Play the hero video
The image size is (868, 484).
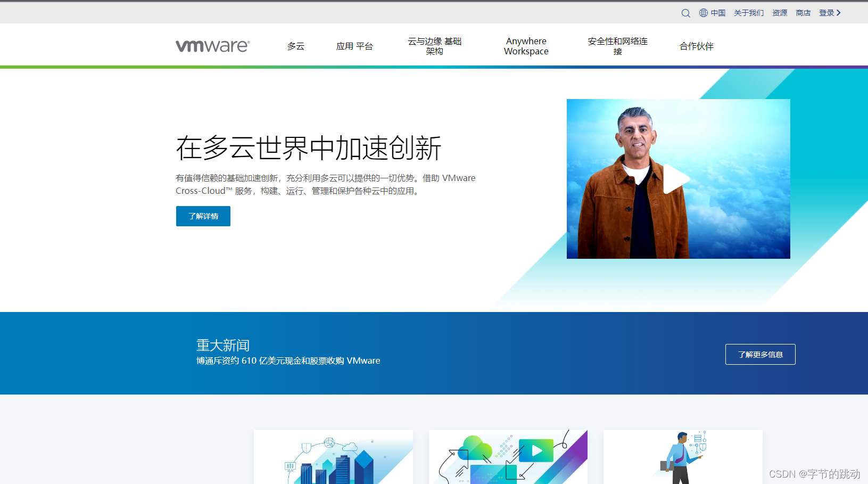676,179
